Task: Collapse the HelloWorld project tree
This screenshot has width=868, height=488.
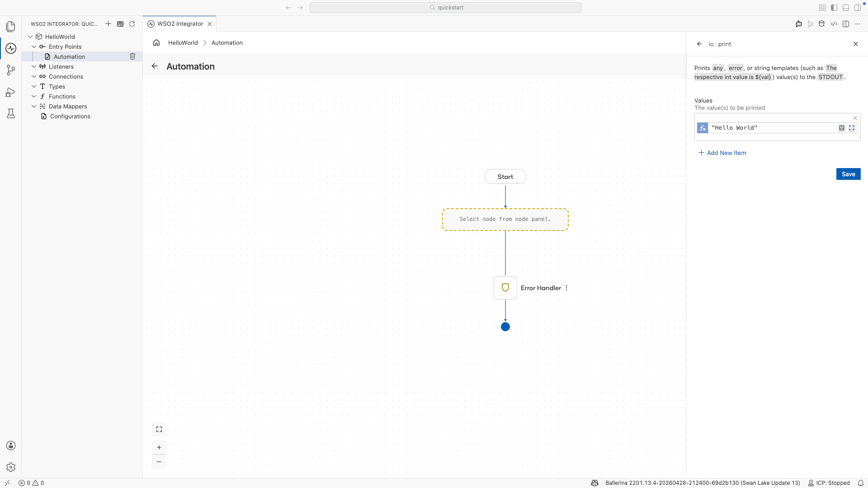Action: [x=30, y=37]
